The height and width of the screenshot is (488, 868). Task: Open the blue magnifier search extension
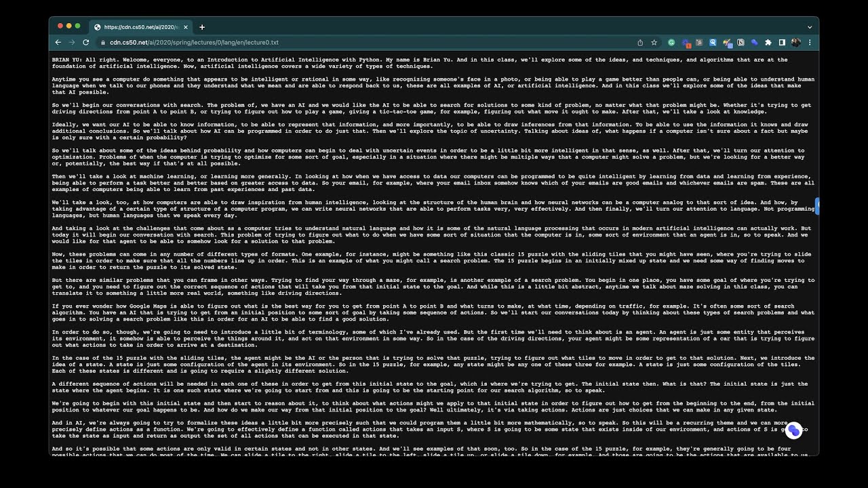[x=713, y=42]
